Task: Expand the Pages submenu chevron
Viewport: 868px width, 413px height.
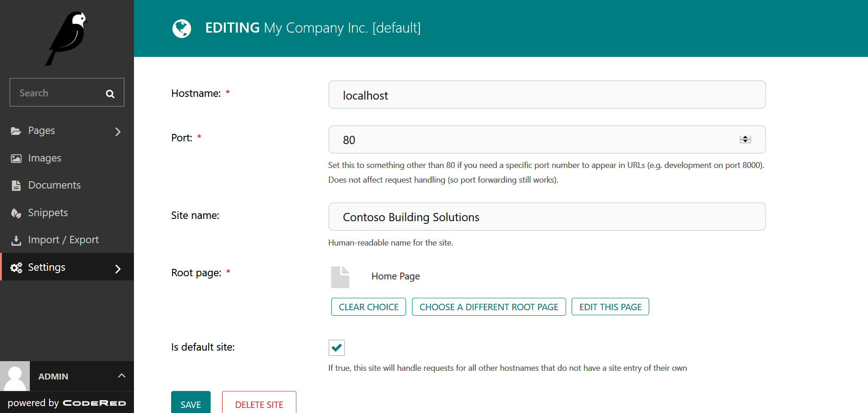Action: pyautogui.click(x=118, y=132)
